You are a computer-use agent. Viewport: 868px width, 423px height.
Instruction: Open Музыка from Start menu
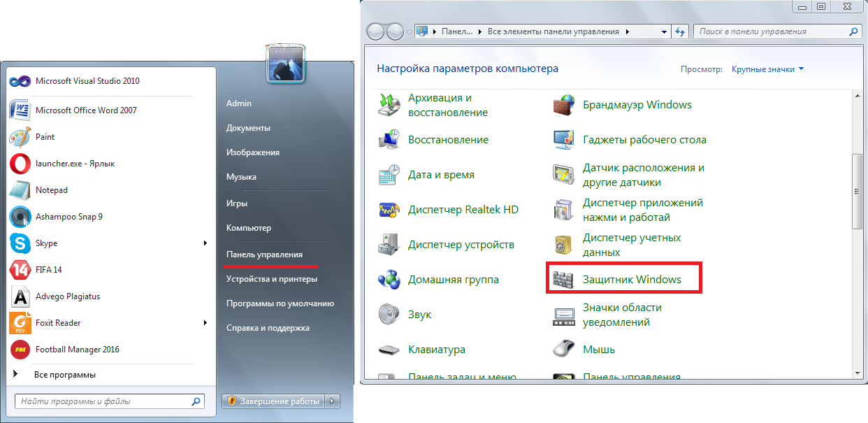click(x=241, y=177)
